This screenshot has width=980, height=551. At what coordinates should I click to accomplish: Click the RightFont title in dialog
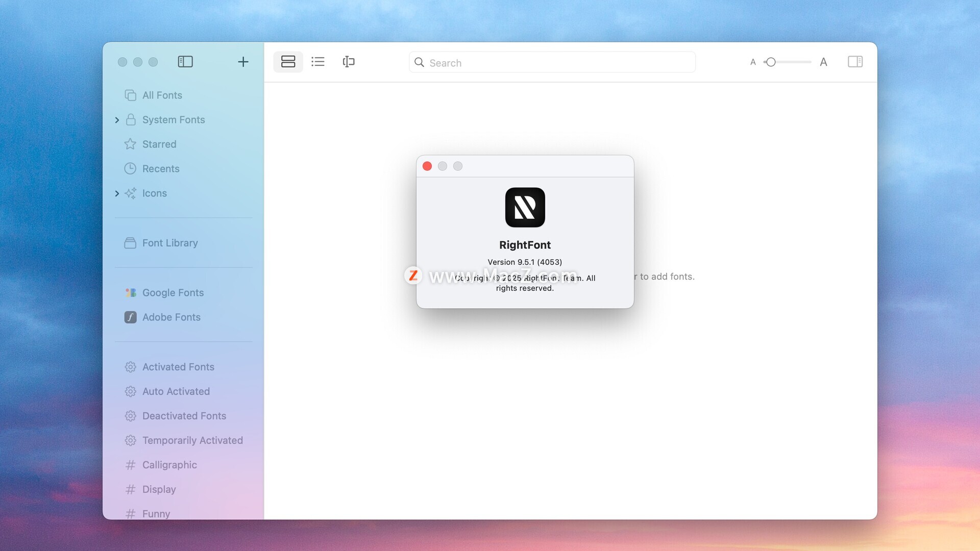[525, 245]
